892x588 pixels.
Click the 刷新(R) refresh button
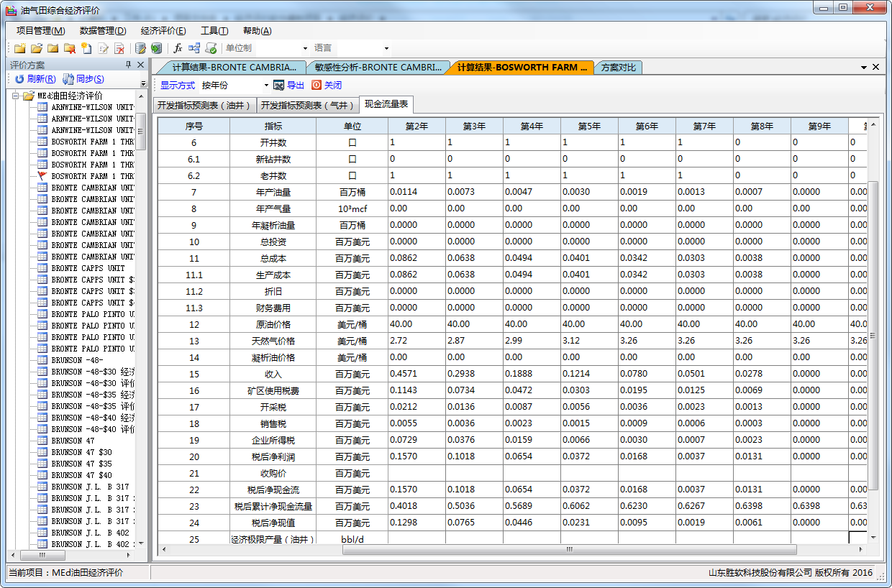(35, 79)
